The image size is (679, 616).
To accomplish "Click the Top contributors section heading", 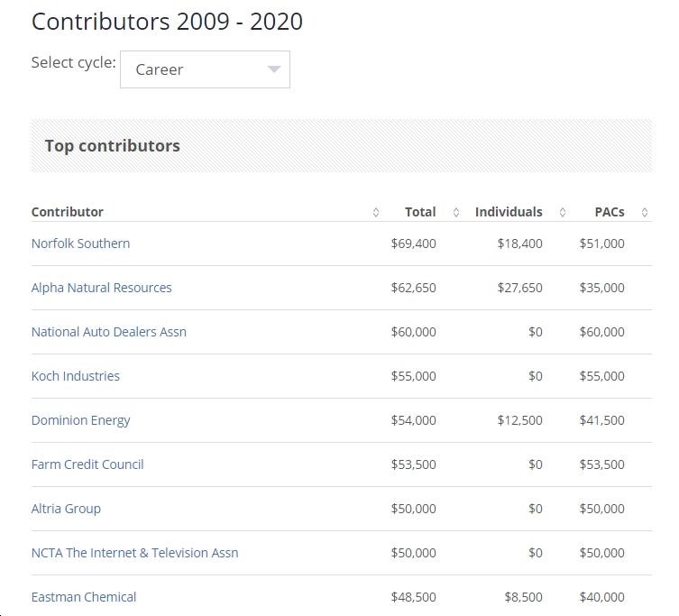I will click(113, 146).
